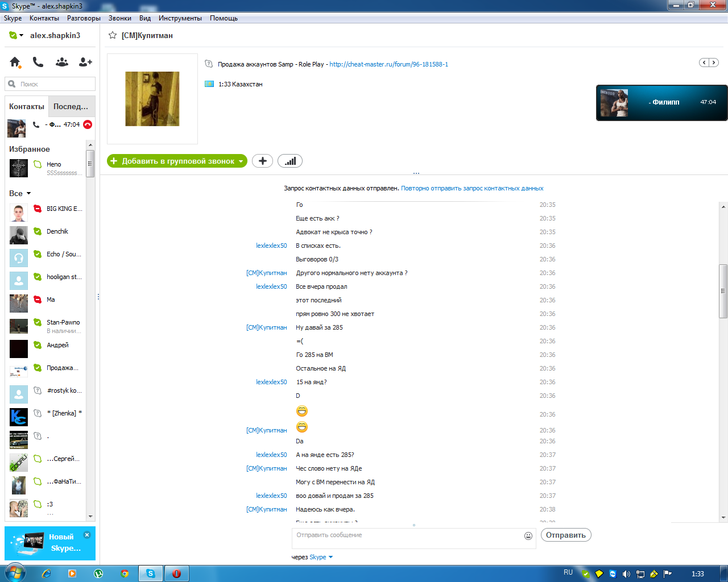Expand the Все contacts filter dropdown
Screen dimensions: 728x582
click(x=28, y=193)
